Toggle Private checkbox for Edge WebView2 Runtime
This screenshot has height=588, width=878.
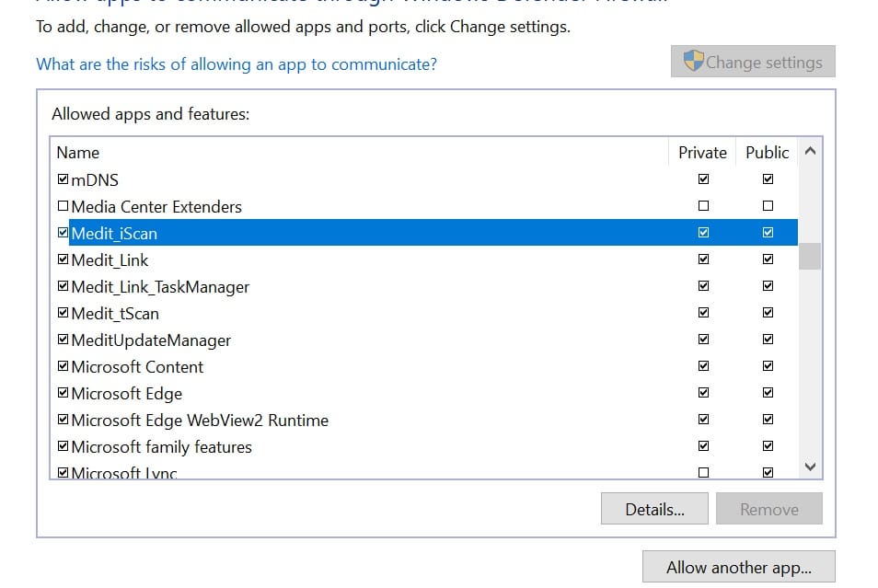(x=703, y=420)
